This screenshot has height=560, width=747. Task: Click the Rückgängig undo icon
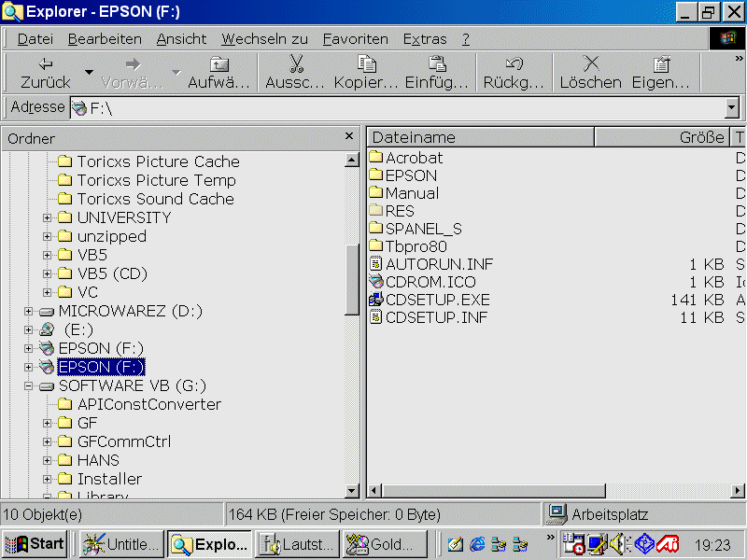tap(514, 63)
